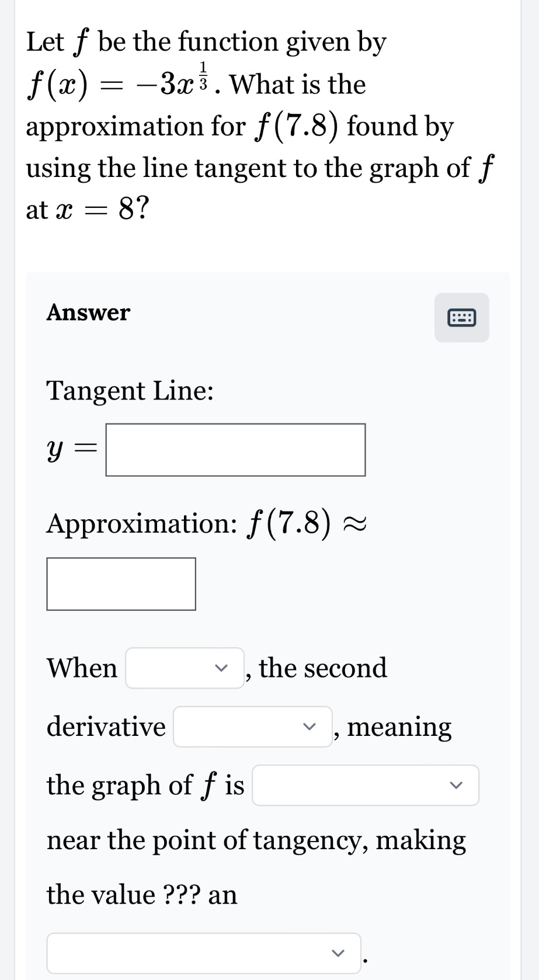
Task: Click the "the second" text after the dropdown
Action: pyautogui.click(x=323, y=668)
